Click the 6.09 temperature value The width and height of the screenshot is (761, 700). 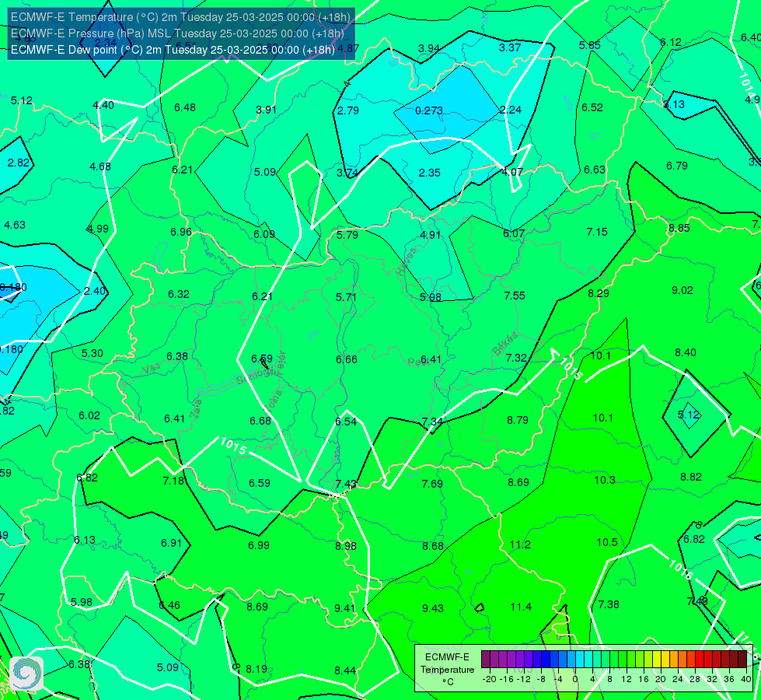coord(264,235)
